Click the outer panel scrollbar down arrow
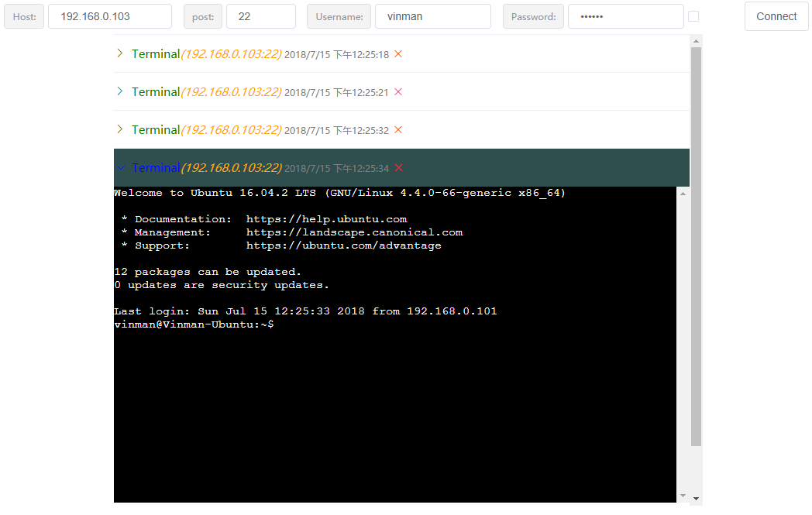Viewport: 812px width, 515px height. click(x=696, y=499)
